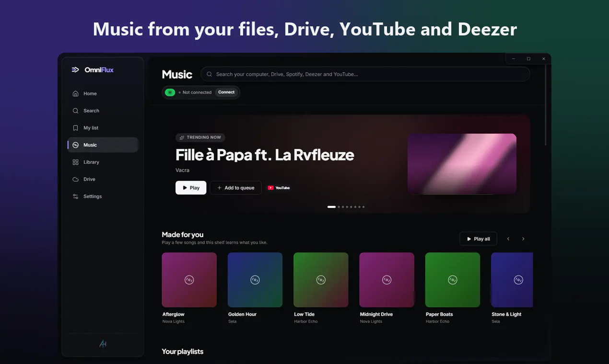Click the OmniFlux logo icon
Viewport: 609px width, 364px height.
coord(75,70)
